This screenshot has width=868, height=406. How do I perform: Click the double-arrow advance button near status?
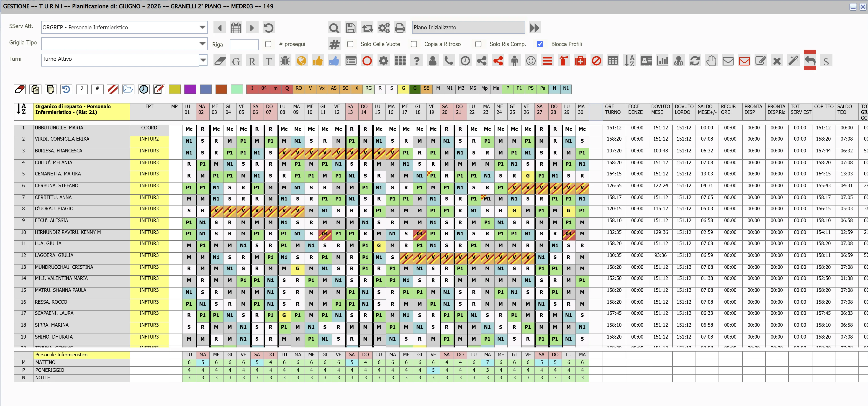(x=535, y=28)
